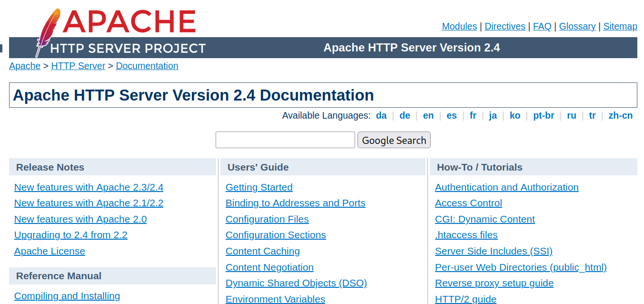This screenshot has height=304, width=644.
Task: View the Apache License page
Action: [50, 251]
